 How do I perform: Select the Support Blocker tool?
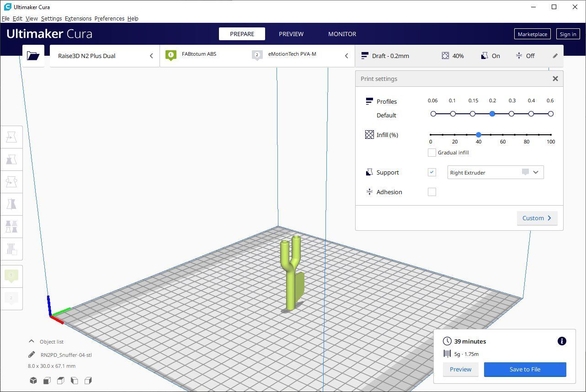[x=11, y=249]
